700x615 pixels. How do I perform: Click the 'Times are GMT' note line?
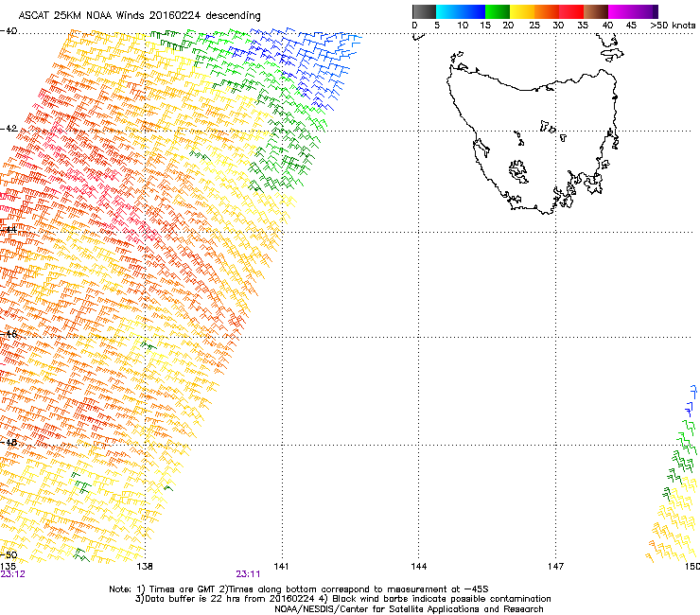(299, 589)
